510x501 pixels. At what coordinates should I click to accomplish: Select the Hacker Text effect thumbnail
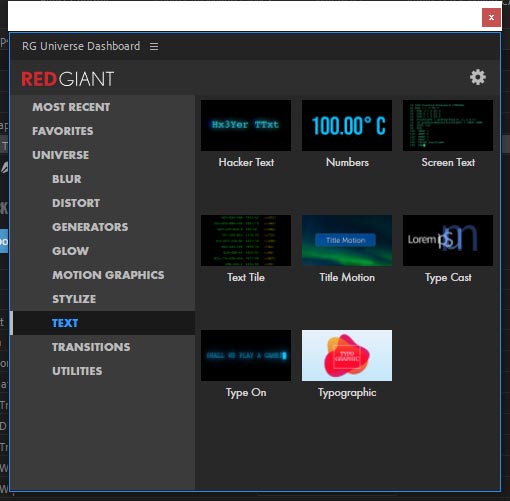click(x=246, y=125)
